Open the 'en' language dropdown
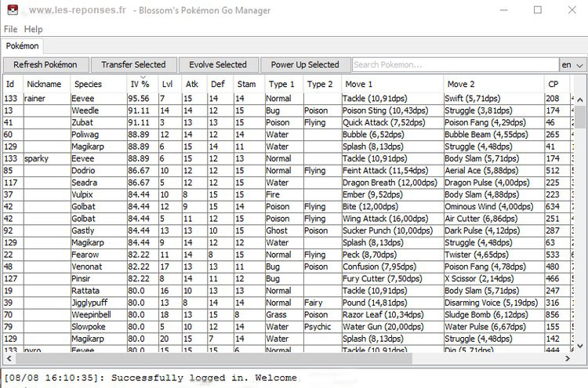The image size is (588, 388). 572,65
